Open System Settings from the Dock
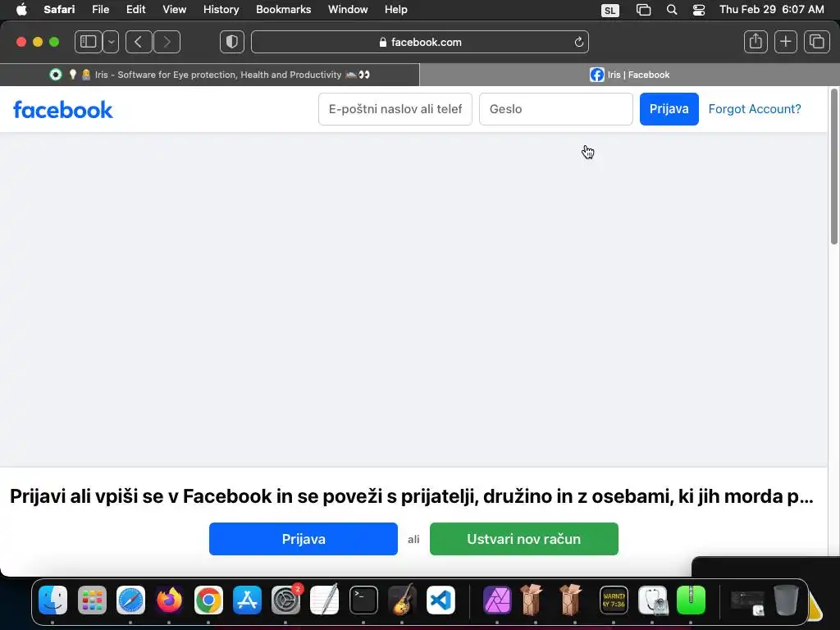This screenshot has height=630, width=840. click(x=286, y=600)
